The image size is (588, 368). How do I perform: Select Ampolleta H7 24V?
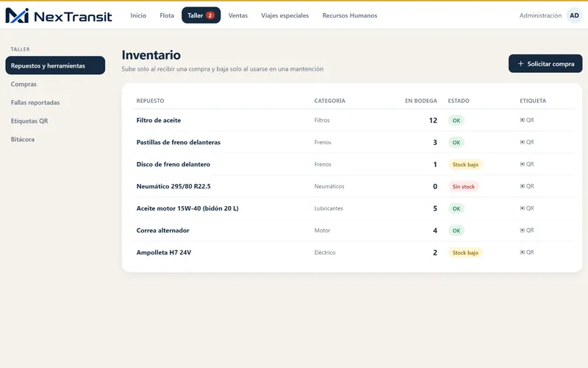point(164,252)
